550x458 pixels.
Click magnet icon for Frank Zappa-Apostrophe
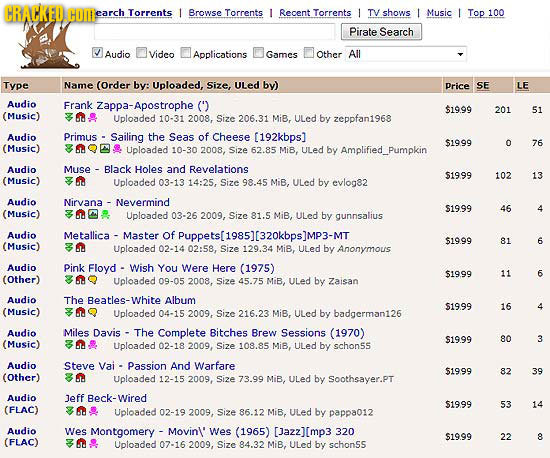81,117
